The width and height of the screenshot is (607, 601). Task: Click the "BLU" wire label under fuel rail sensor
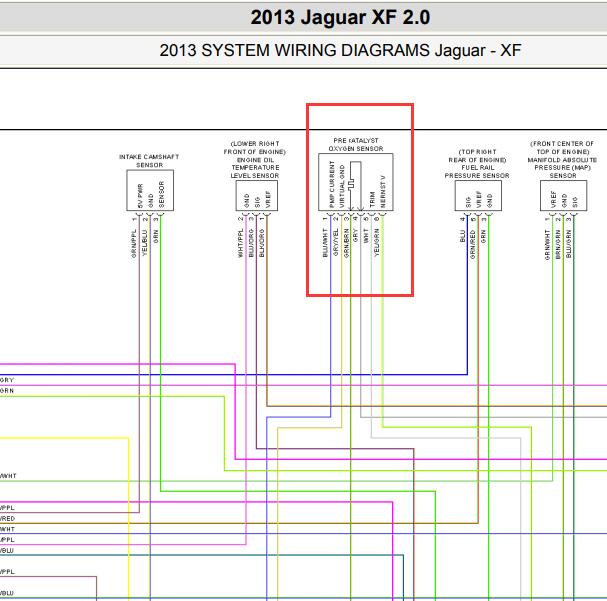tap(462, 236)
